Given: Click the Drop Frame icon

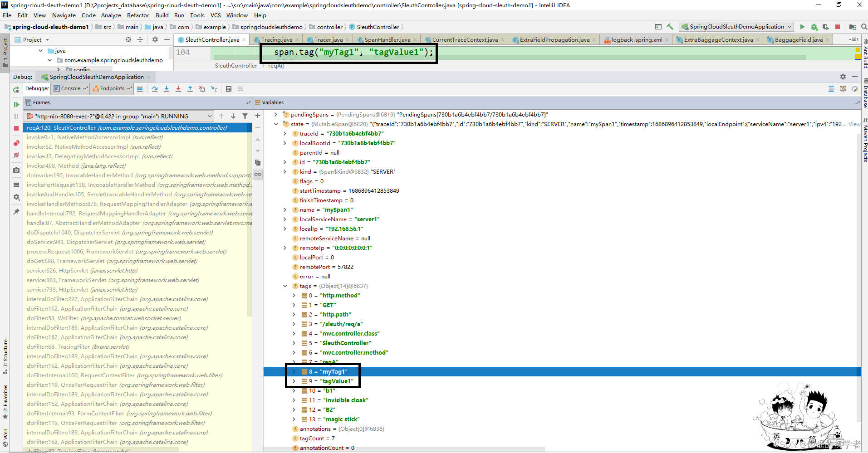Looking at the screenshot, I should click(202, 89).
